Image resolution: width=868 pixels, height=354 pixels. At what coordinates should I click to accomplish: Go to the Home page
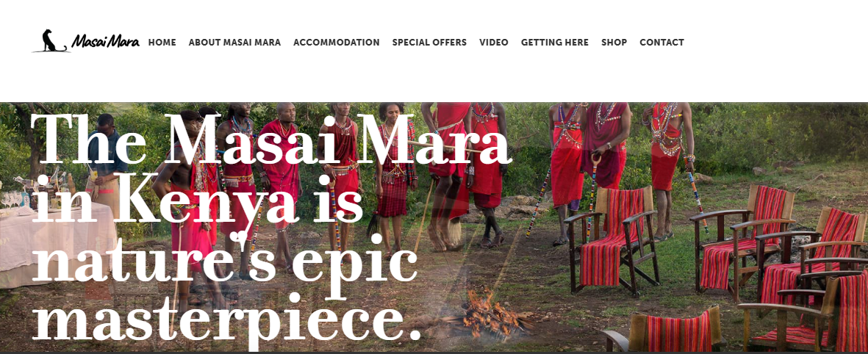(162, 43)
